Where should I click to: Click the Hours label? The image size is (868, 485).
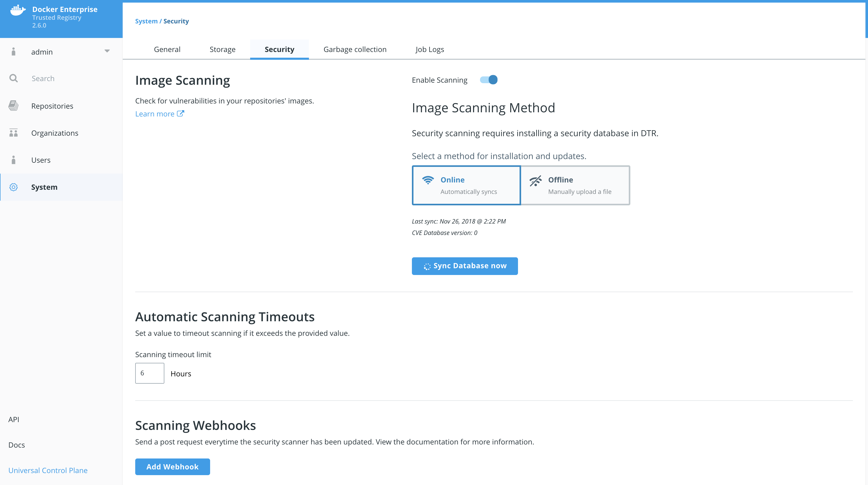click(x=181, y=373)
